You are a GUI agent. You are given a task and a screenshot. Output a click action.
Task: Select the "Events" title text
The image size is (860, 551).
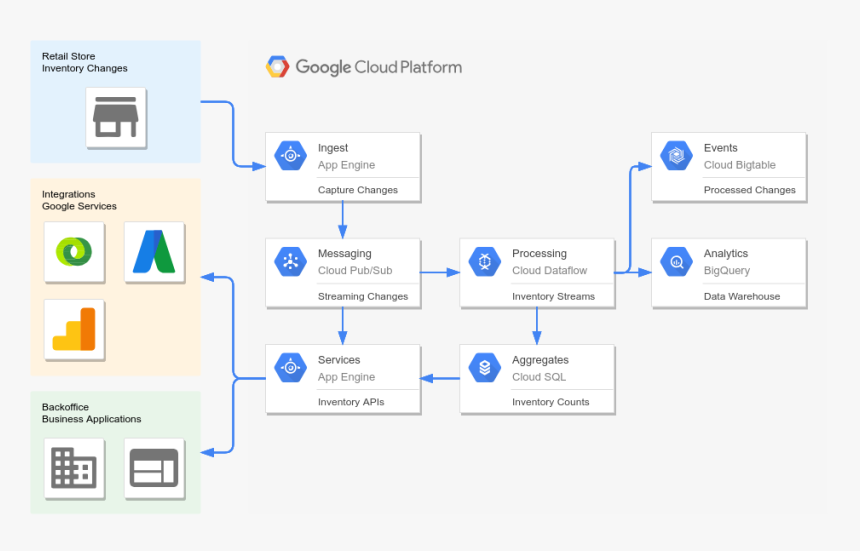[720, 148]
